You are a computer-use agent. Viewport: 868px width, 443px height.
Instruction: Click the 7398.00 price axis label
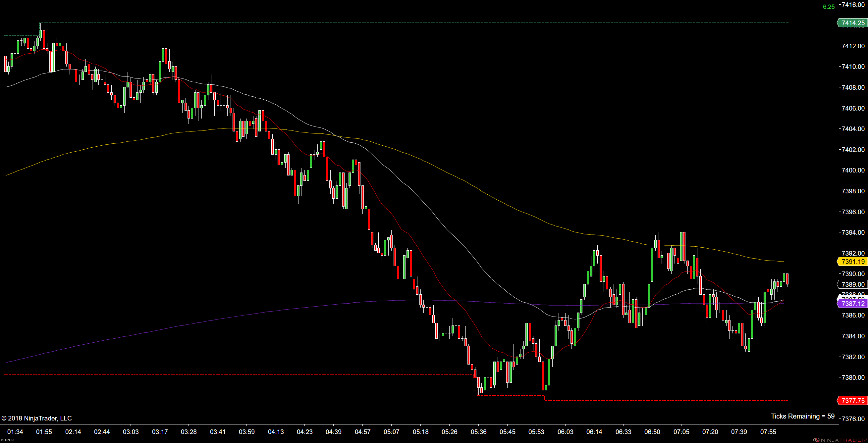coord(853,191)
